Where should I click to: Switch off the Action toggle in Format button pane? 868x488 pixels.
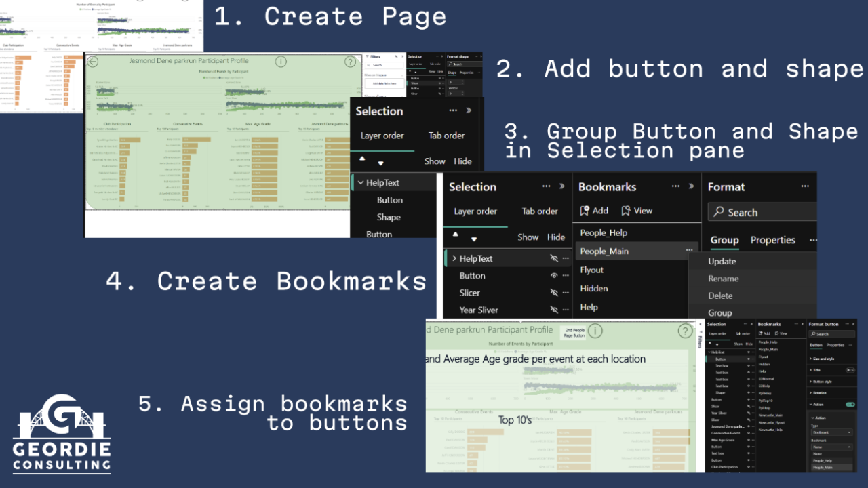pyautogui.click(x=850, y=405)
